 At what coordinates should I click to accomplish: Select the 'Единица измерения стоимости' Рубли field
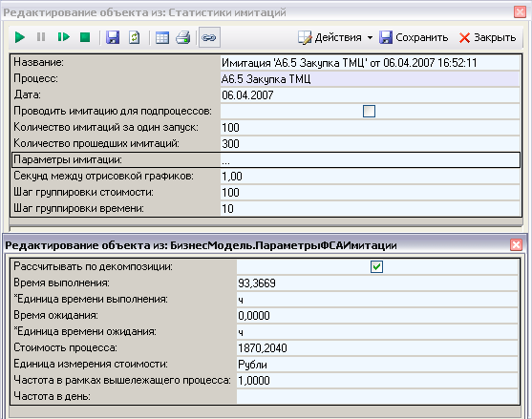(x=377, y=365)
